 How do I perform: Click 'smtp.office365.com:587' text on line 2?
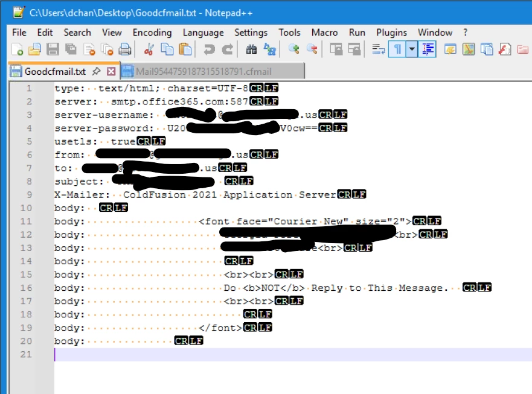[179, 102]
